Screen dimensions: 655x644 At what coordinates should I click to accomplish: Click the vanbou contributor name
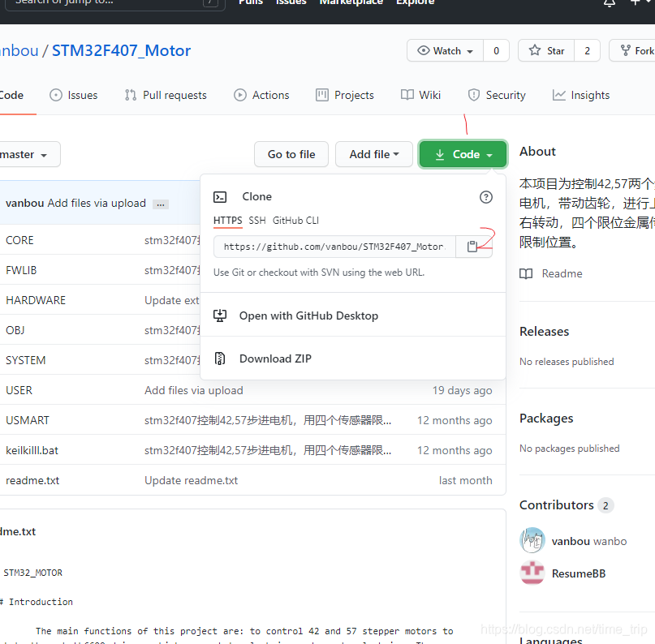[x=571, y=541]
